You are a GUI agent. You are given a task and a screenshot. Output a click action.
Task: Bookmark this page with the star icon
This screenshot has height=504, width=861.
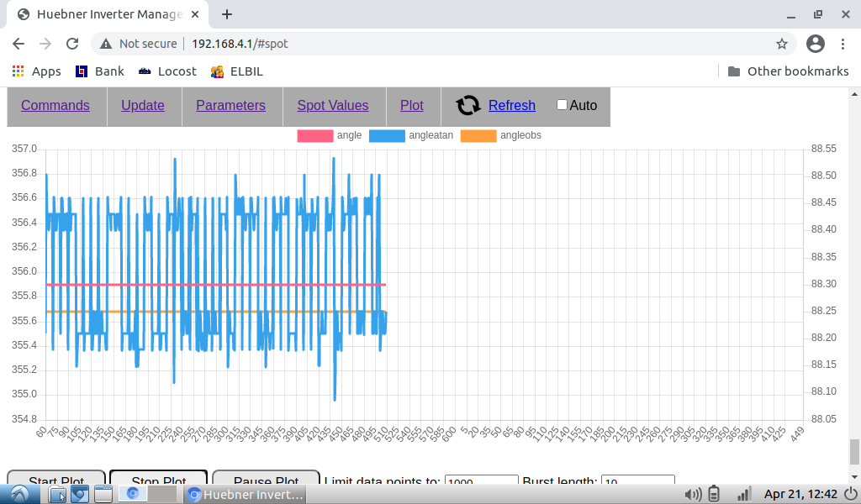pos(781,44)
